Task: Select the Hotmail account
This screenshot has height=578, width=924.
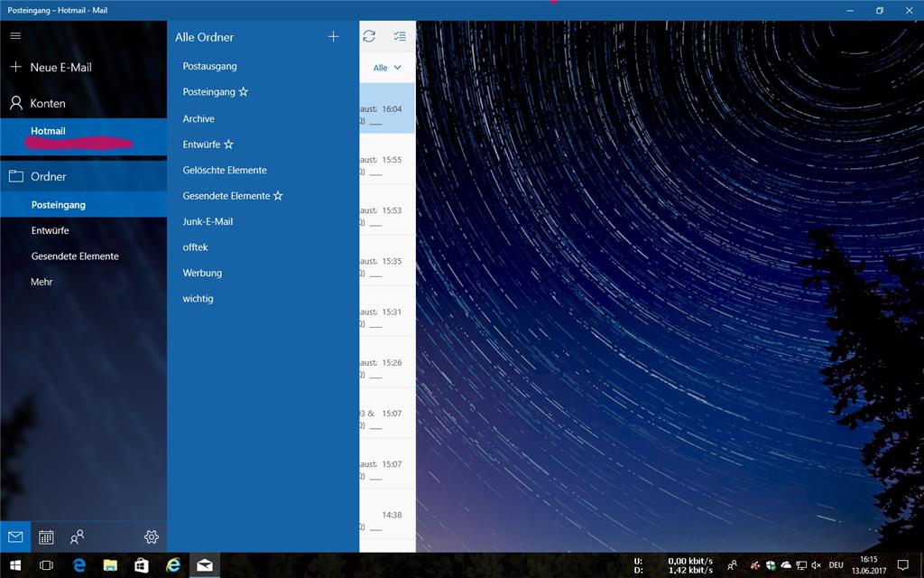Action: pos(83,137)
